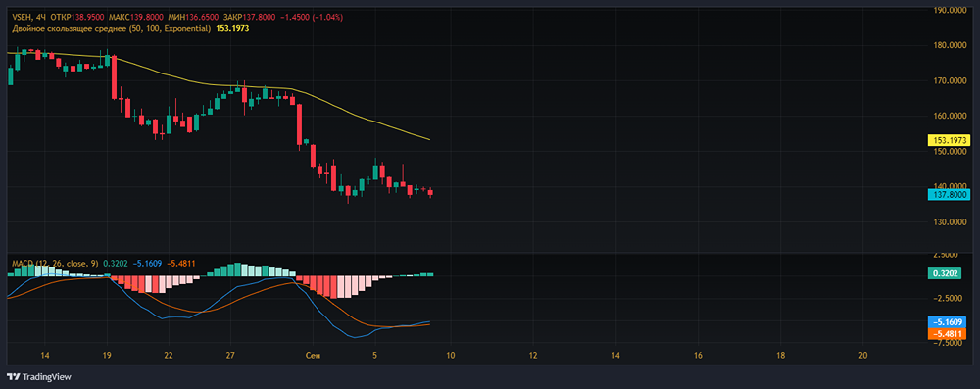Click date label 5 on time axis

click(x=375, y=356)
